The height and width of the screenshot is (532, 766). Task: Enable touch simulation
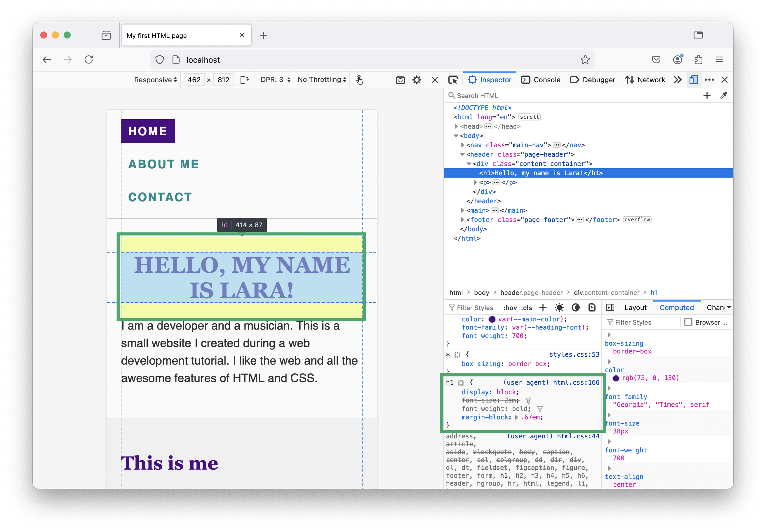click(x=359, y=80)
